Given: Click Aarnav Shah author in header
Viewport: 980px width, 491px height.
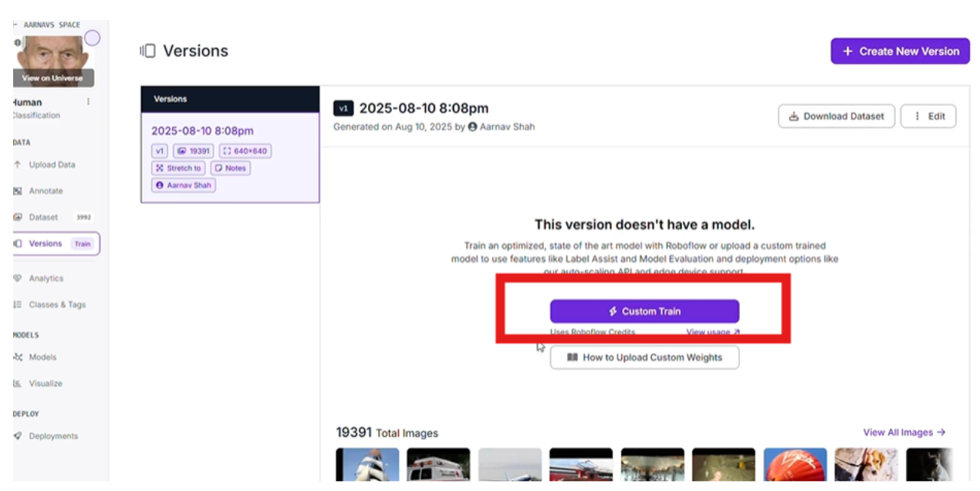Looking at the screenshot, I should (502, 127).
